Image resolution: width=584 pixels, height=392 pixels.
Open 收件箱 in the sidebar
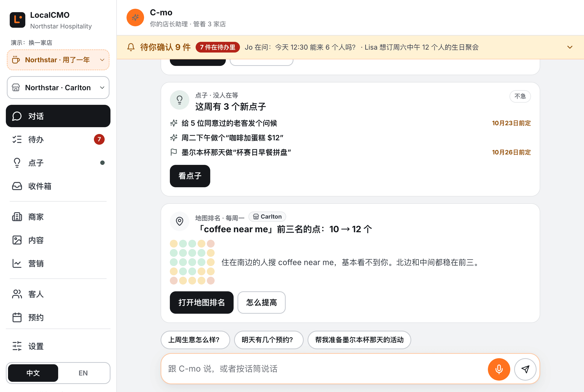(x=58, y=186)
